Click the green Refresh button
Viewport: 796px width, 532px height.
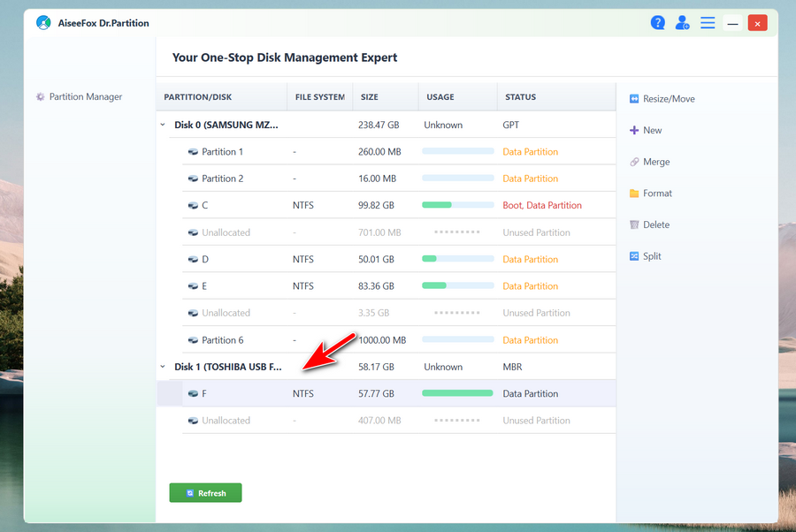[205, 493]
